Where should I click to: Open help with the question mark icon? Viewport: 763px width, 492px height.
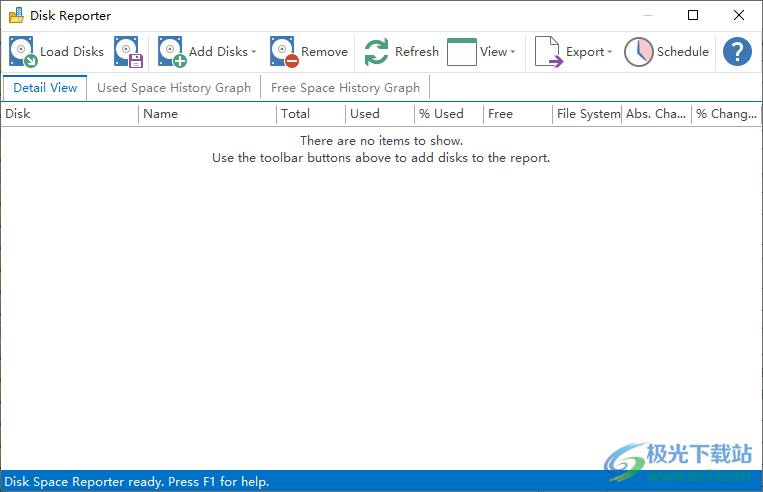click(737, 52)
